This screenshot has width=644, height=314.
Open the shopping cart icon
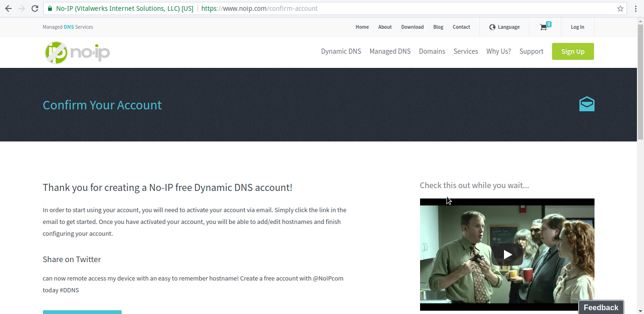pos(544,27)
